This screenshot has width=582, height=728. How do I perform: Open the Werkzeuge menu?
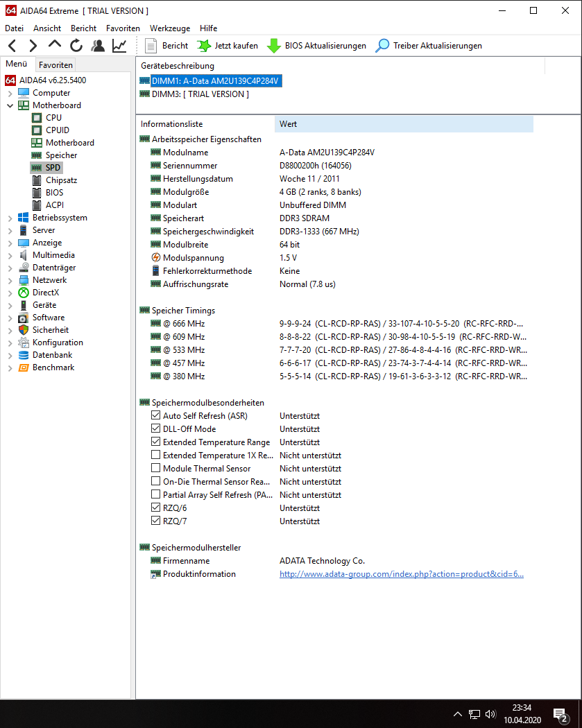pos(170,28)
